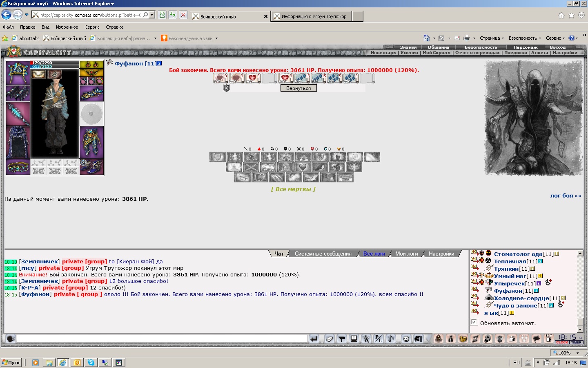
Task: Expand the address bar dropdown arrow
Action: coord(152,15)
